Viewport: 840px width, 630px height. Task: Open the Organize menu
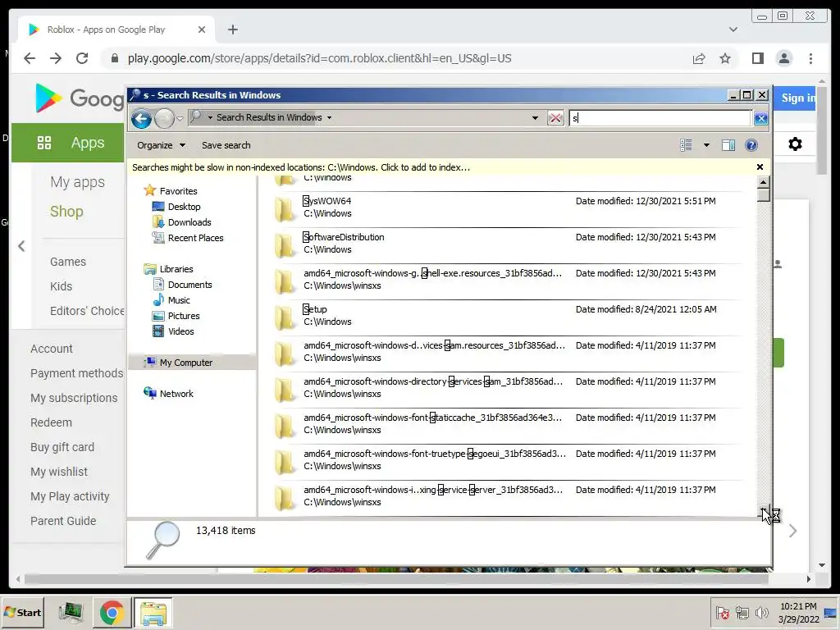coord(161,145)
